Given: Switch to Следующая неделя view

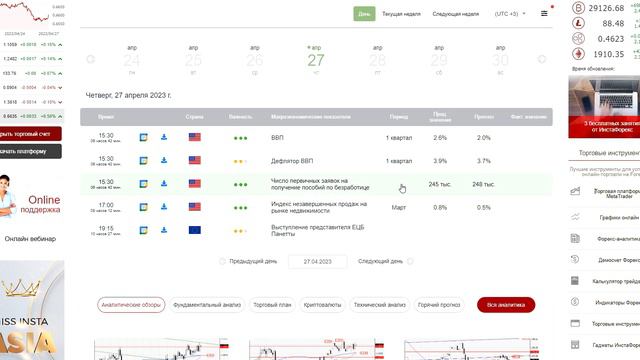Looking at the screenshot, I should [x=456, y=14].
